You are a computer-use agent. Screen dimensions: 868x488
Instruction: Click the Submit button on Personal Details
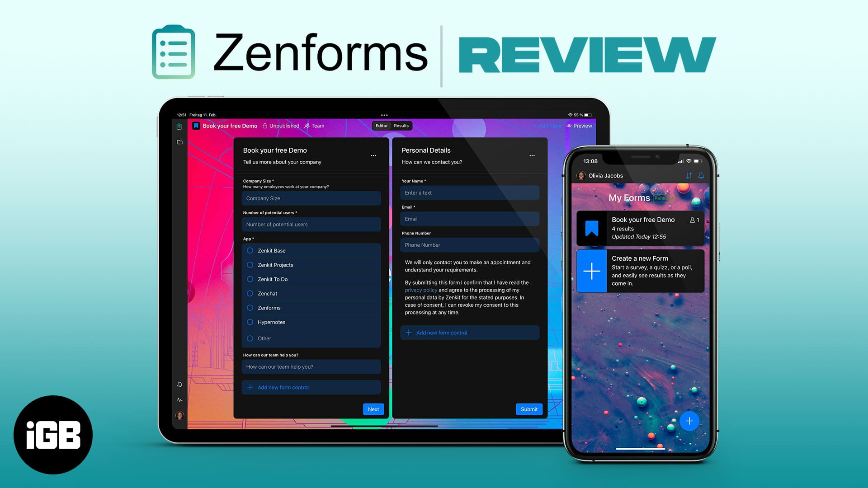click(x=528, y=409)
